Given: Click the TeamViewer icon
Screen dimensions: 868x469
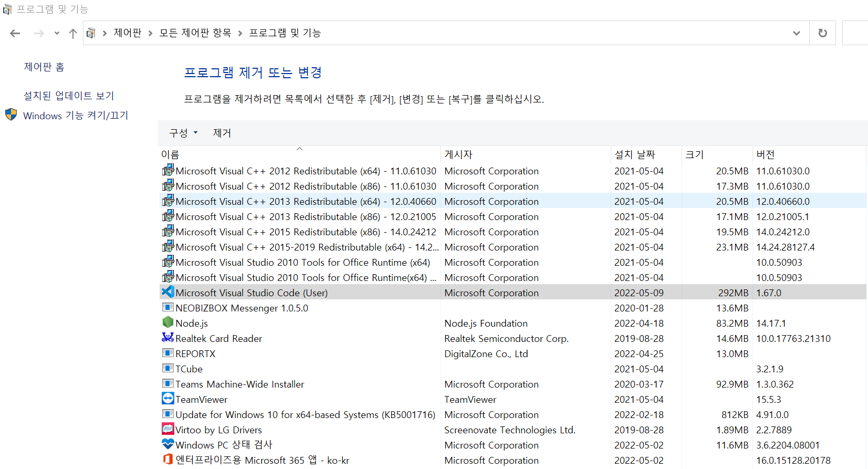Looking at the screenshot, I should click(x=168, y=399).
